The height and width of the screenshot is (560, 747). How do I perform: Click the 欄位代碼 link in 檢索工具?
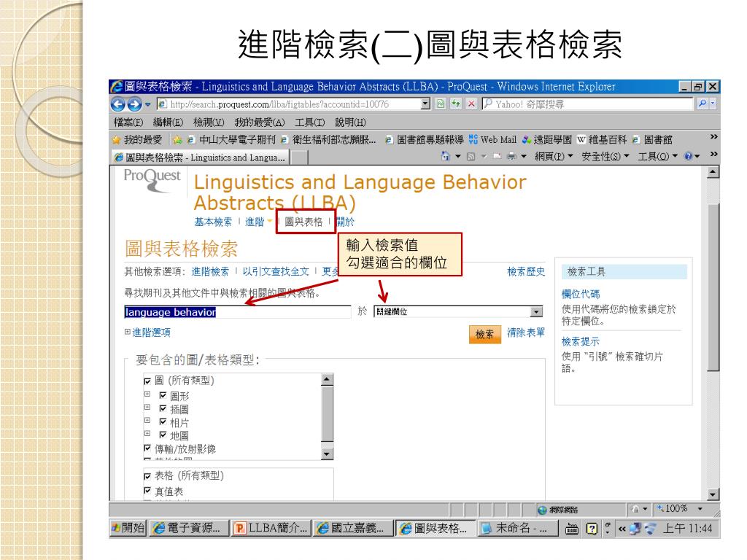tap(581, 295)
